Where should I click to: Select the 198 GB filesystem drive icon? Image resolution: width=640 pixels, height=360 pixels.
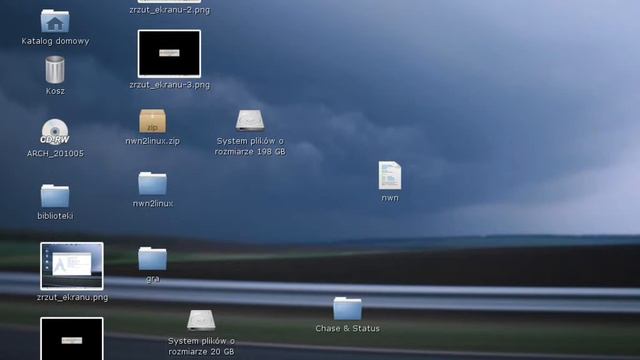[250, 120]
